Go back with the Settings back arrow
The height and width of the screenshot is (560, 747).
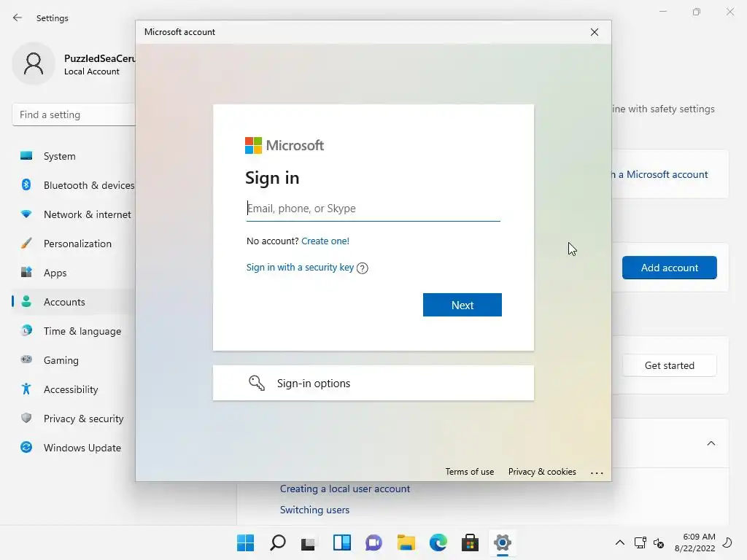pos(18,17)
